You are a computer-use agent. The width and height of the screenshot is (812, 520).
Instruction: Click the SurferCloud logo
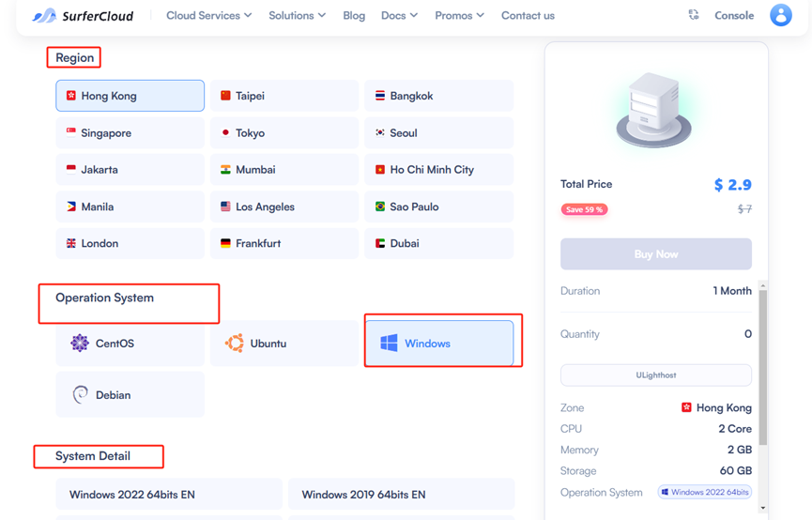[83, 16]
